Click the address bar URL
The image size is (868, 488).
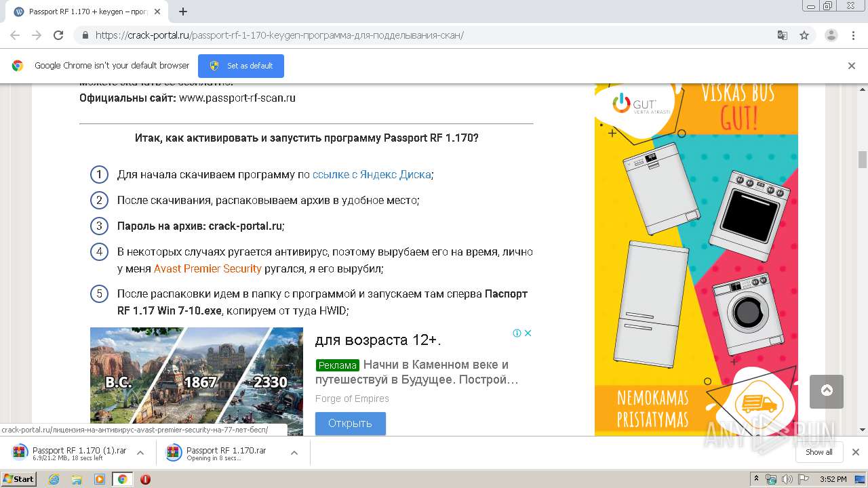click(x=279, y=35)
